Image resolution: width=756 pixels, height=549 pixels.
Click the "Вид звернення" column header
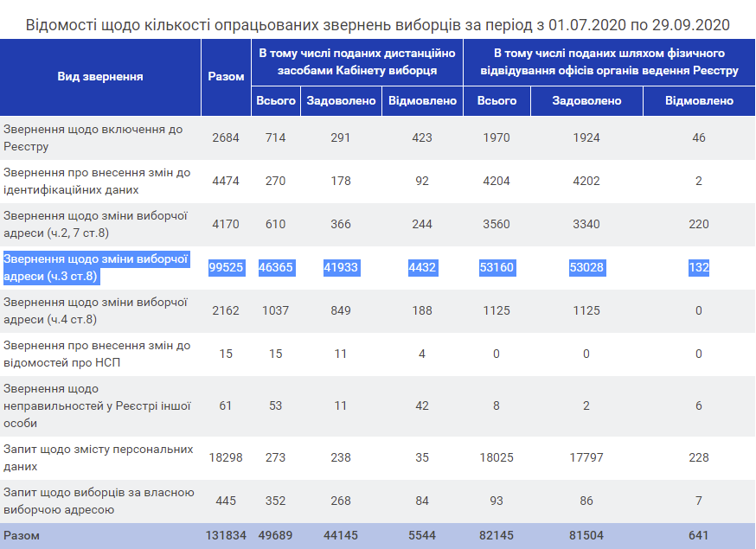[x=100, y=76]
